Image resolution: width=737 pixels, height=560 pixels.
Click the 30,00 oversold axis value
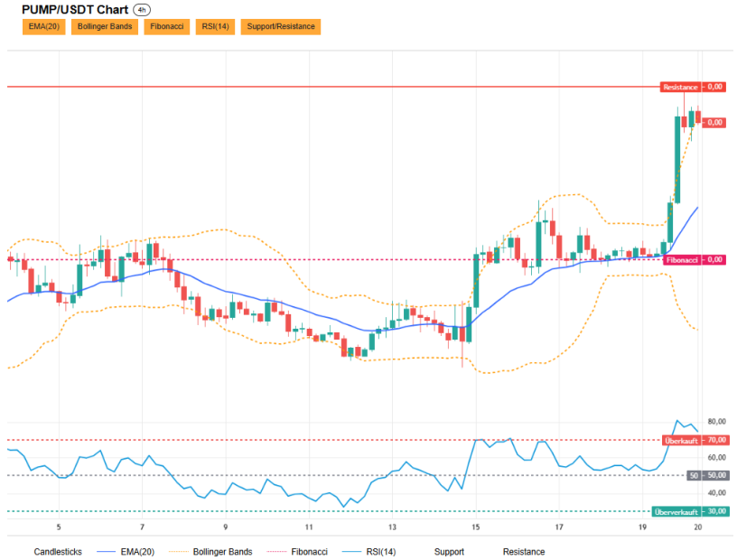tap(716, 511)
